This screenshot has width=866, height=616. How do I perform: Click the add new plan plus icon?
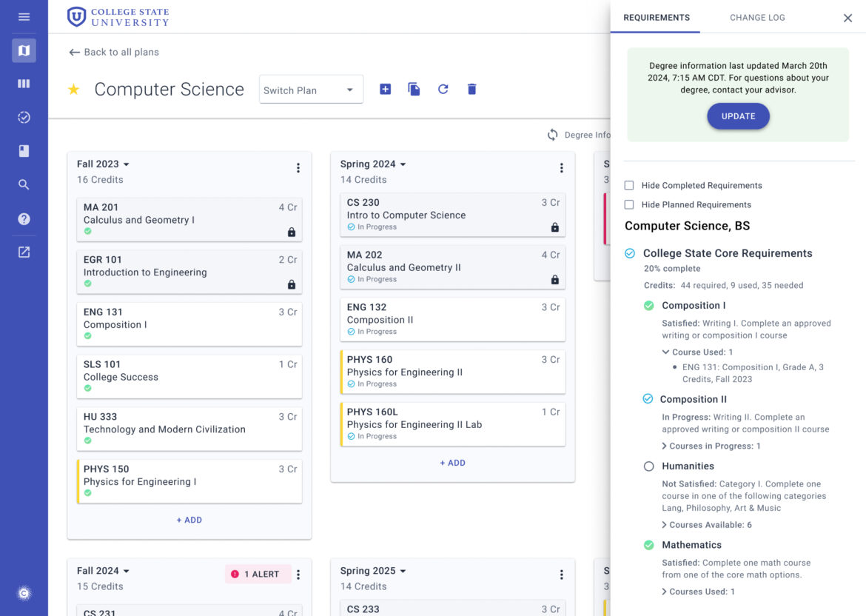tap(386, 89)
